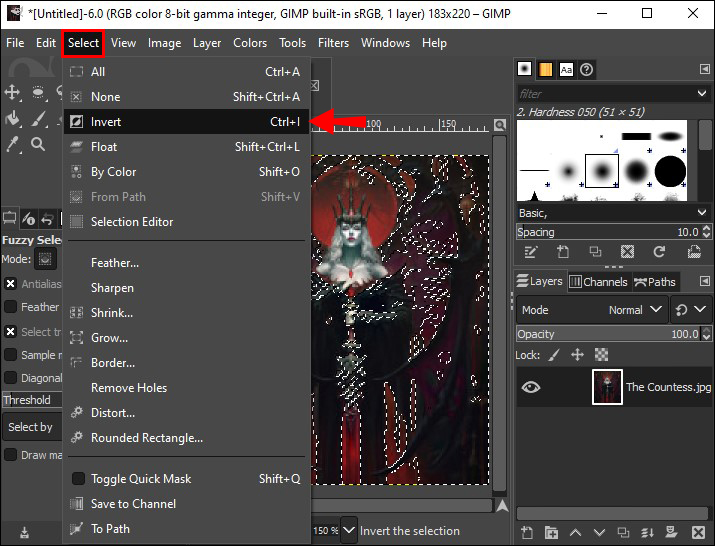The height and width of the screenshot is (546, 715).
Task: Create a new layer button
Action: pyautogui.click(x=527, y=532)
